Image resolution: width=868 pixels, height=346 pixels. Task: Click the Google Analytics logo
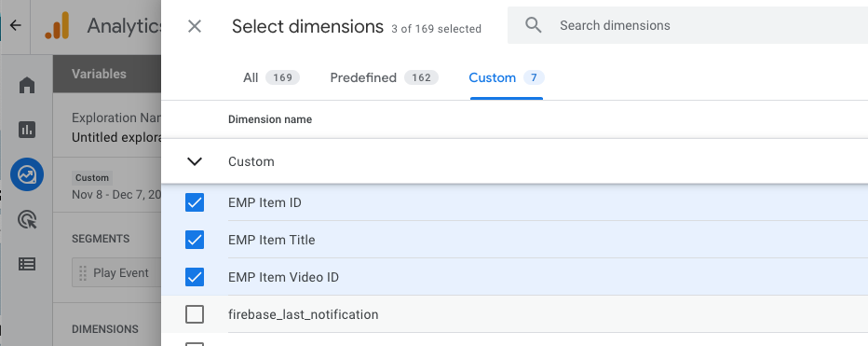pyautogui.click(x=57, y=25)
